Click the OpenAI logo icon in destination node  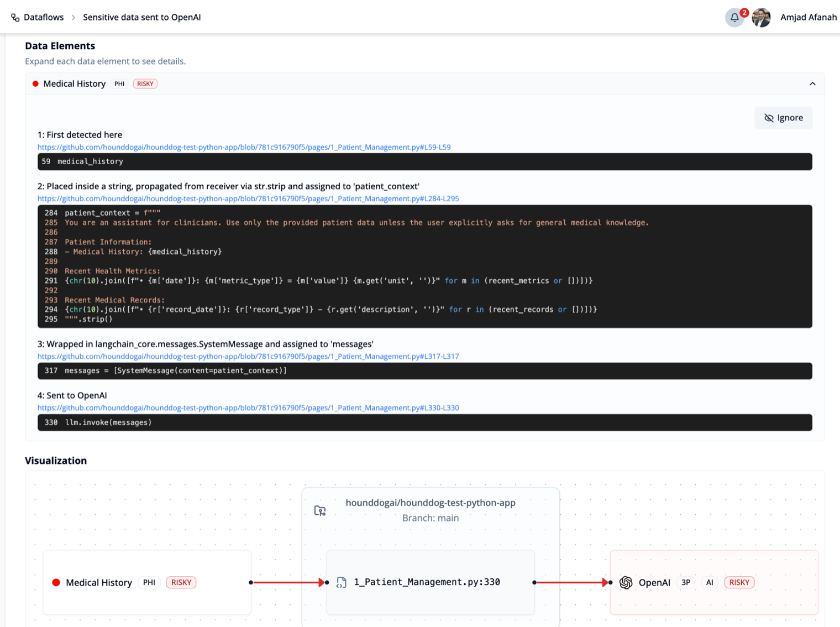point(626,582)
